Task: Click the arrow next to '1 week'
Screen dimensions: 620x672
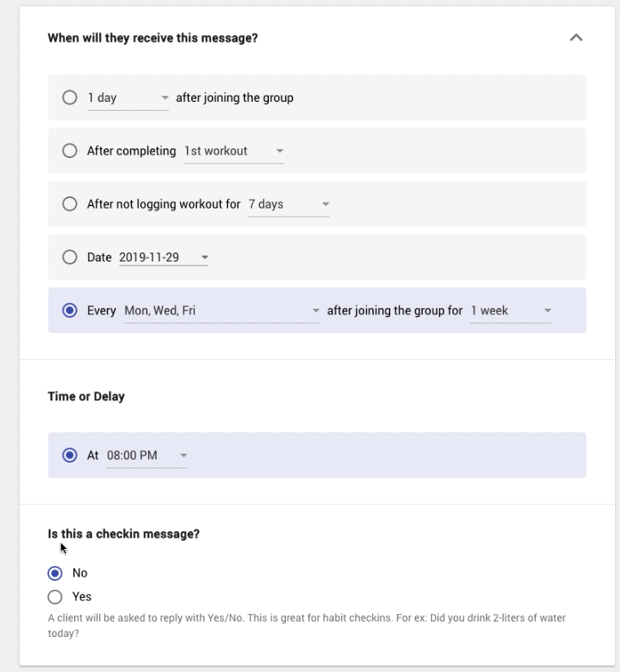Action: [x=547, y=311]
